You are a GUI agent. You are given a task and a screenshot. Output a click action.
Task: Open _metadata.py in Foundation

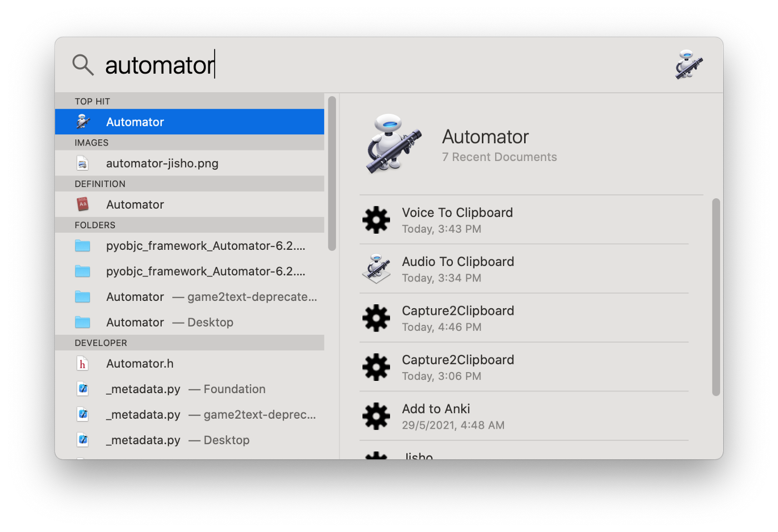[x=189, y=389]
